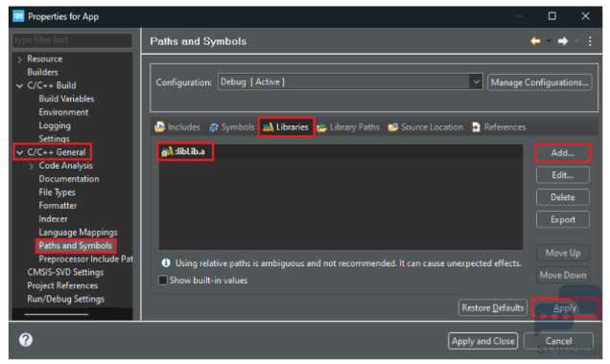
Task: Select Build Variables tree item
Action: (66, 99)
